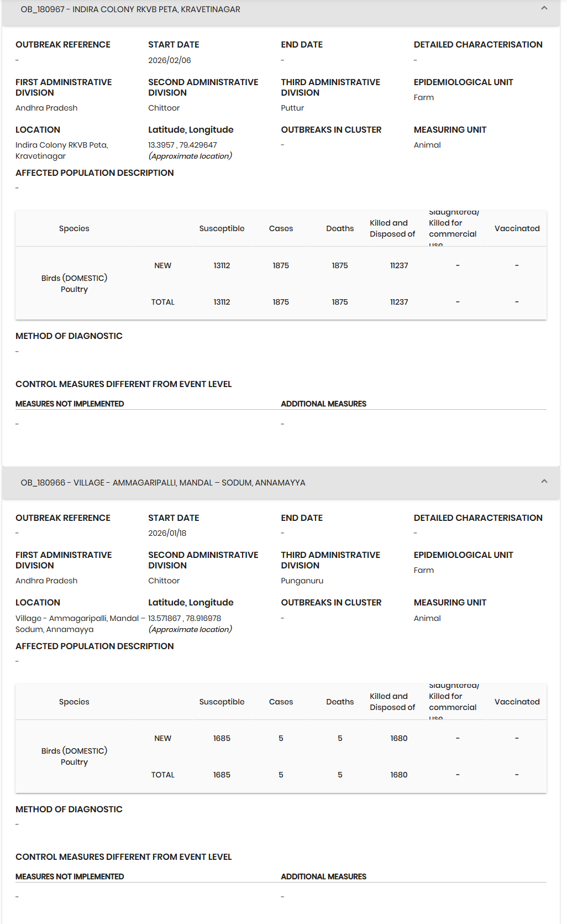
Task: Collapse the OB_180967 outbreak panel chevron
Action: coord(544,8)
